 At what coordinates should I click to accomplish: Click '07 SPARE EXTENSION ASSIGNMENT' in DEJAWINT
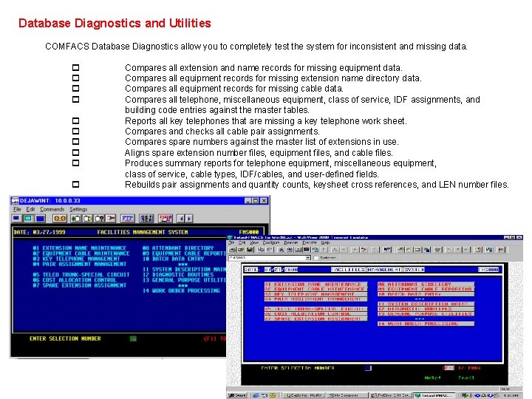coord(79,285)
